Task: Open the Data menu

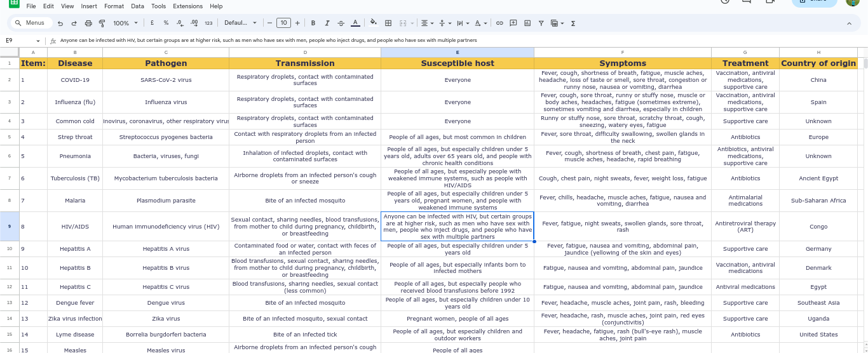Action: [x=137, y=6]
